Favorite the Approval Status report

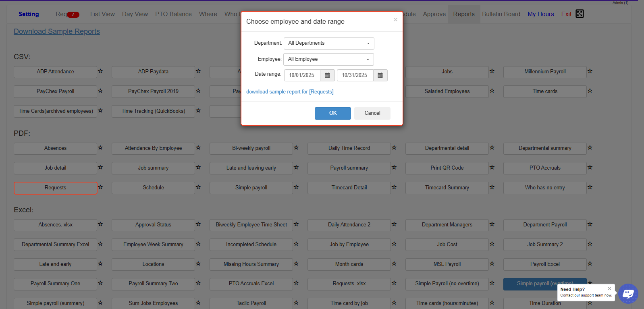198,224
